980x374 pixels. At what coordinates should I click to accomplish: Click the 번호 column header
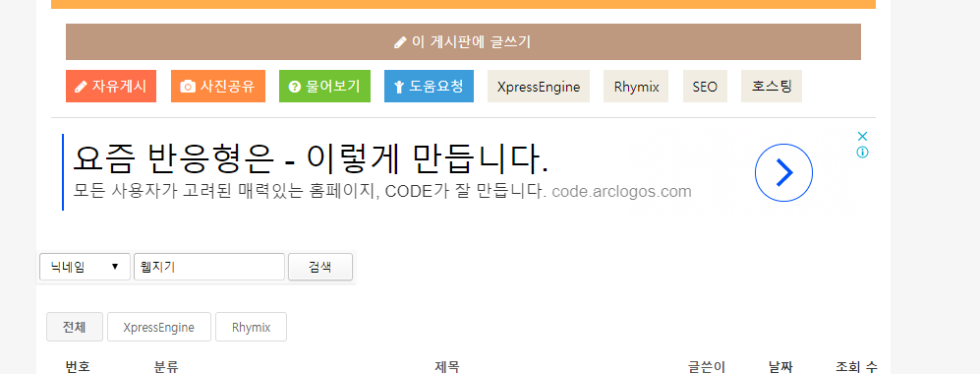tap(78, 367)
